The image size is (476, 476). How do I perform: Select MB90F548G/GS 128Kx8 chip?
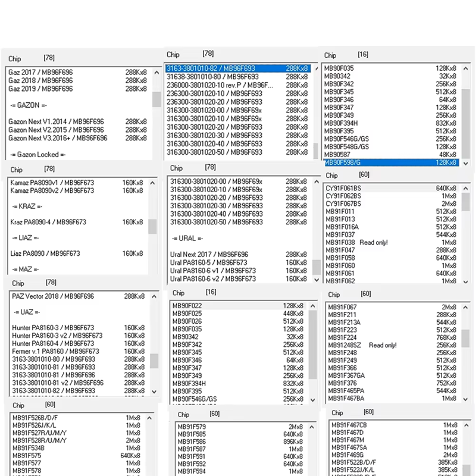tap(391, 146)
